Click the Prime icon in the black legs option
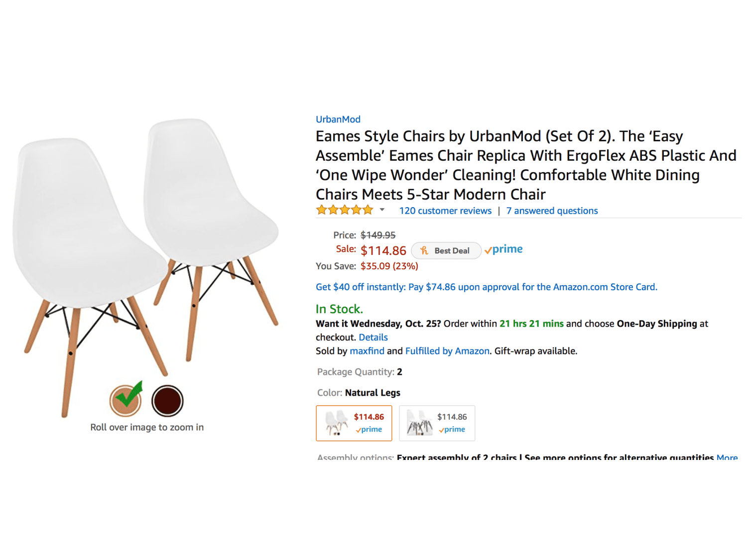747x560 pixels. point(452,430)
